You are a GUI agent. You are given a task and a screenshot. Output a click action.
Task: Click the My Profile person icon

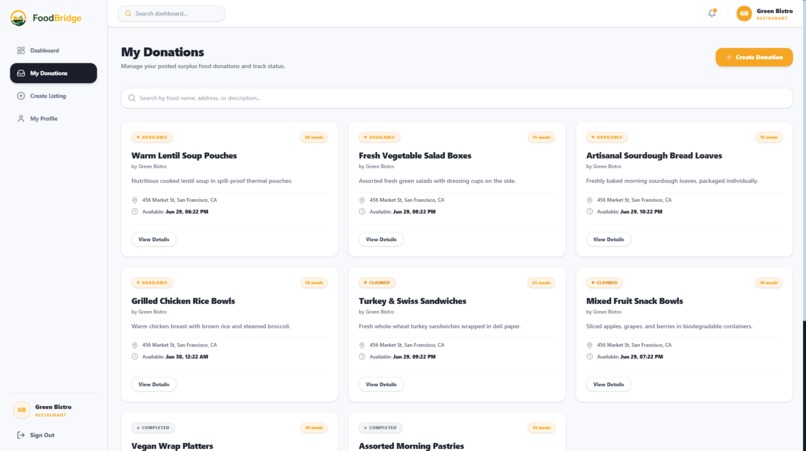pos(21,118)
